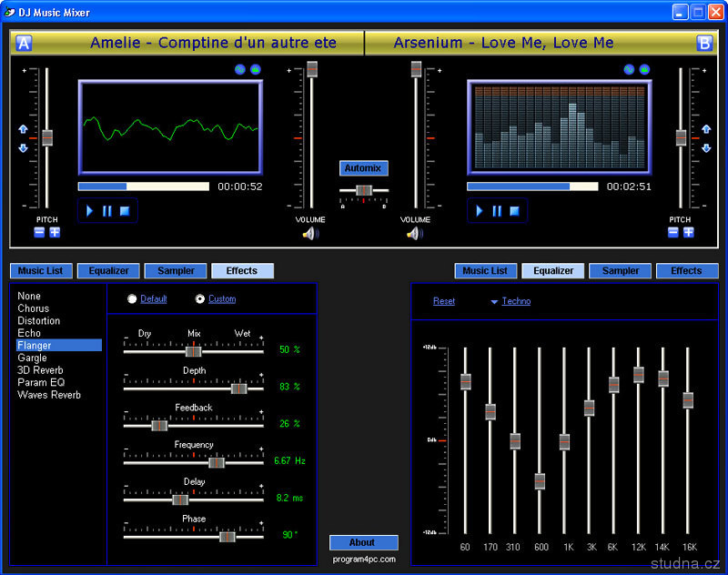The height and width of the screenshot is (575, 728).
Task: Open deck B Music List tab
Action: (485, 270)
